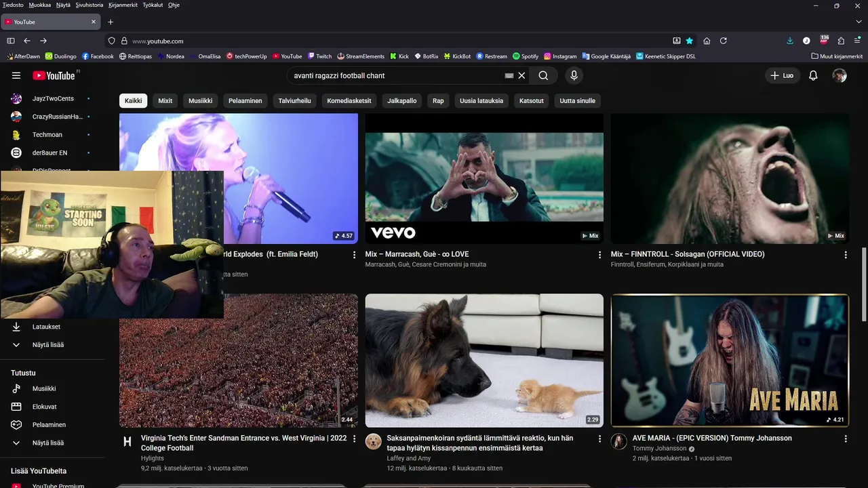This screenshot has height=488, width=868.
Task: Open the YouTube hamburger guide menu
Action: pos(16,76)
